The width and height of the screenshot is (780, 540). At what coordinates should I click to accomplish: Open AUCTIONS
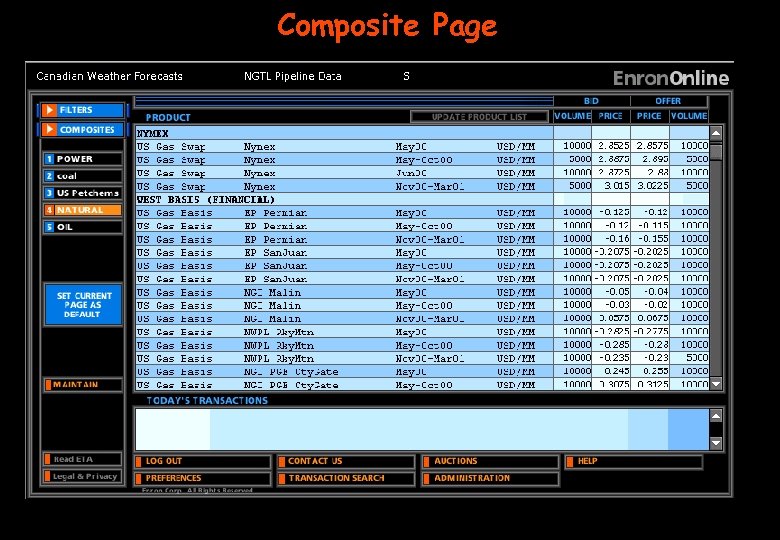click(490, 461)
